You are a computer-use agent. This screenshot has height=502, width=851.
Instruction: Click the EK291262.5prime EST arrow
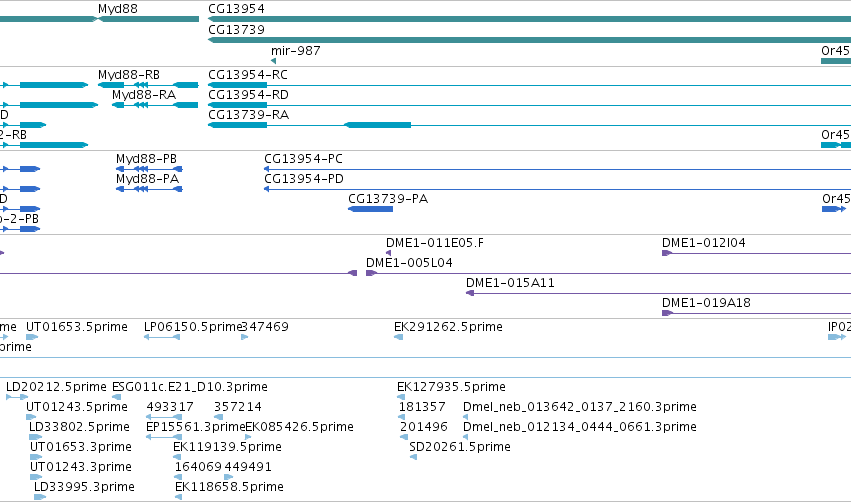[398, 337]
